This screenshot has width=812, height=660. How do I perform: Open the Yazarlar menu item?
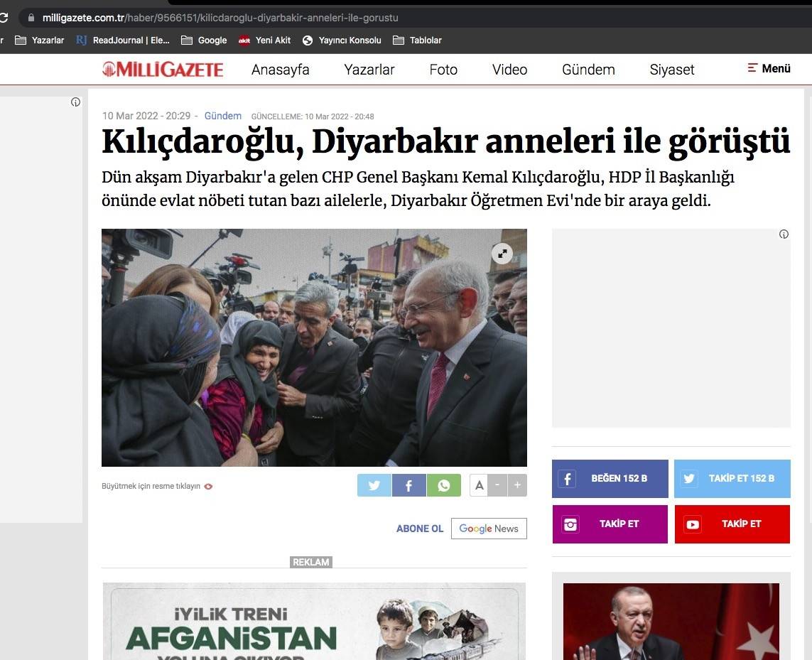369,70
